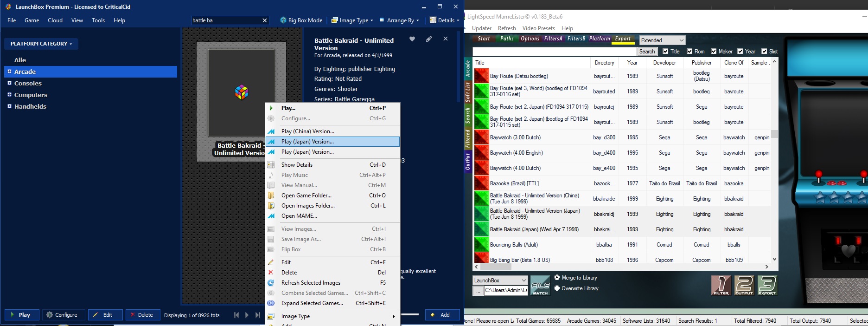
Task: Click the LaunchBox app icon in title bar
Action: tap(8, 7)
